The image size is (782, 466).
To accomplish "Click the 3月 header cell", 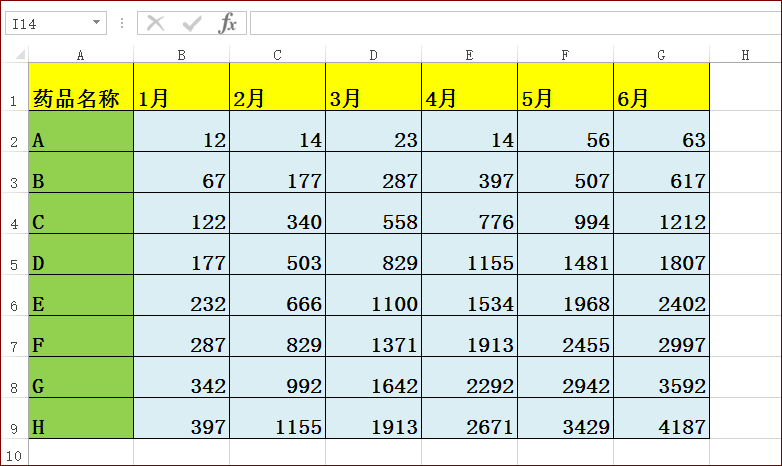I will 374,87.
